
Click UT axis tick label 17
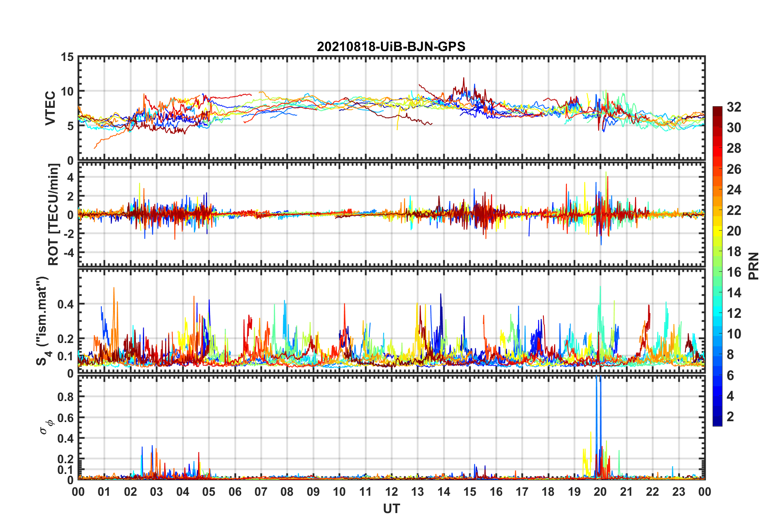point(522,492)
